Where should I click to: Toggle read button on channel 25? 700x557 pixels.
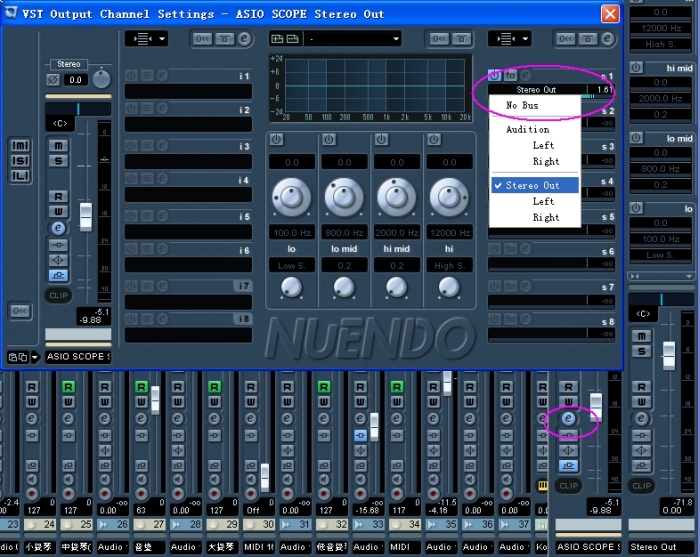[68, 387]
